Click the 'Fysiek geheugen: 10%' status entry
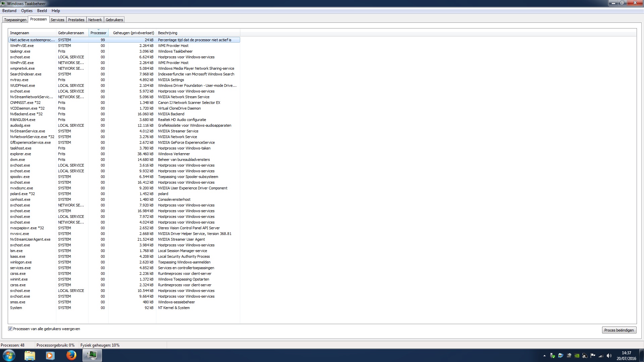 (100, 345)
